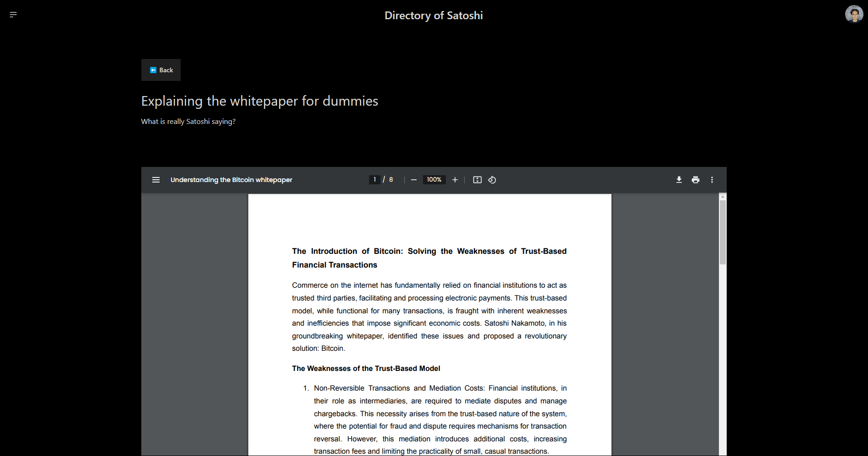Go back using the Back button
Screen dimensions: 868x456
(x=161, y=70)
